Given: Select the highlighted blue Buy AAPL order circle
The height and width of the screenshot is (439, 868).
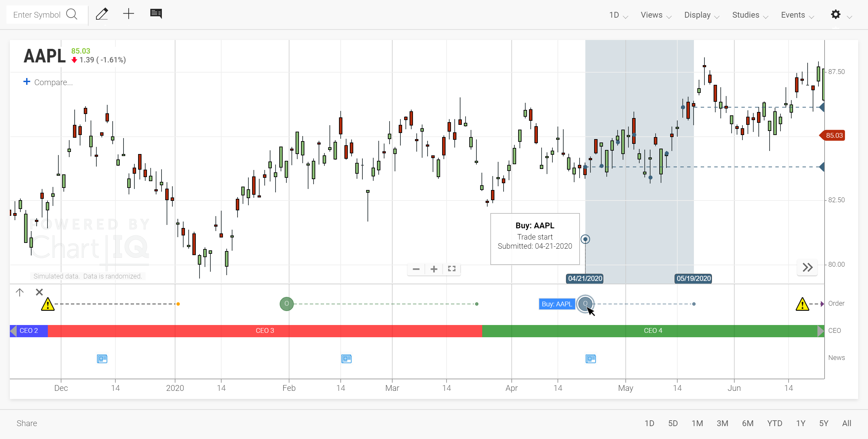Looking at the screenshot, I should (x=585, y=304).
